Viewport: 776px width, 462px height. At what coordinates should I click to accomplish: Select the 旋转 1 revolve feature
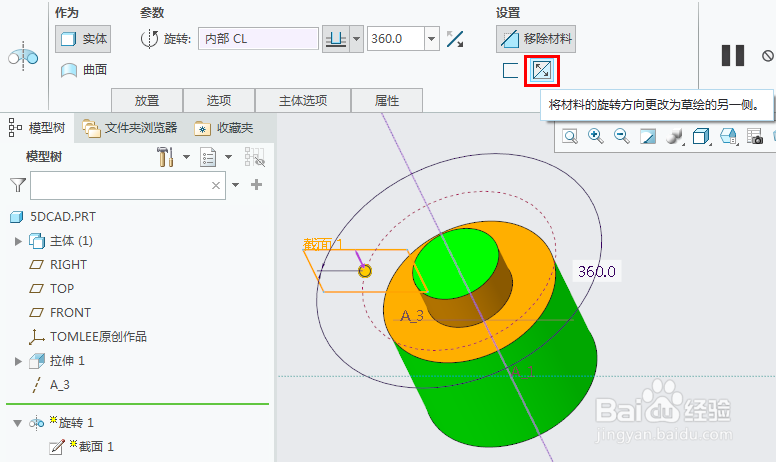pos(61,423)
